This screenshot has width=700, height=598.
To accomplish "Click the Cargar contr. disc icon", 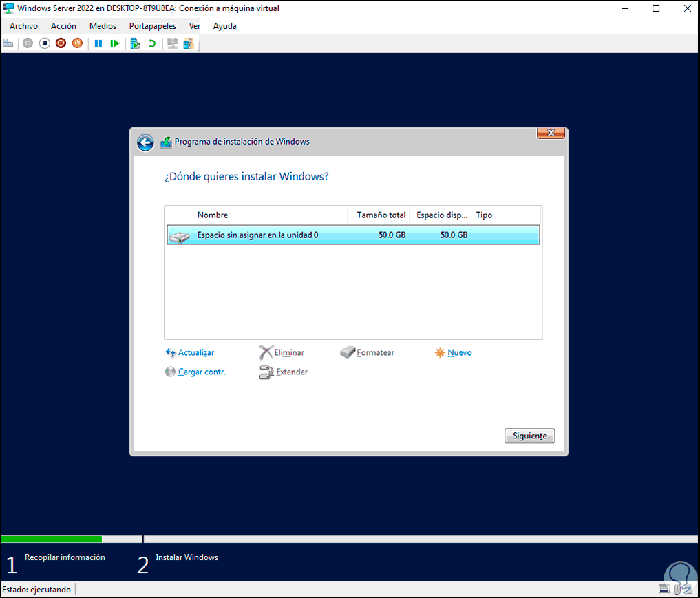I will click(170, 372).
